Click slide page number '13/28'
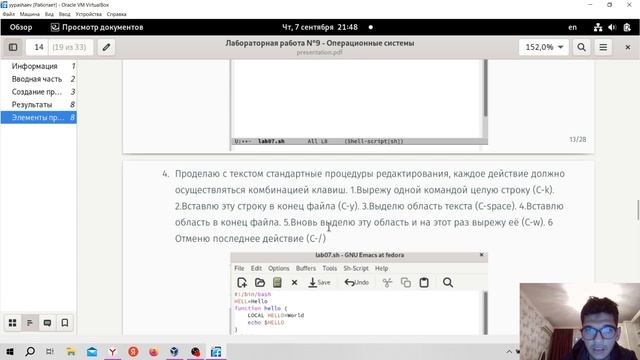The image size is (640, 360). 578,140
